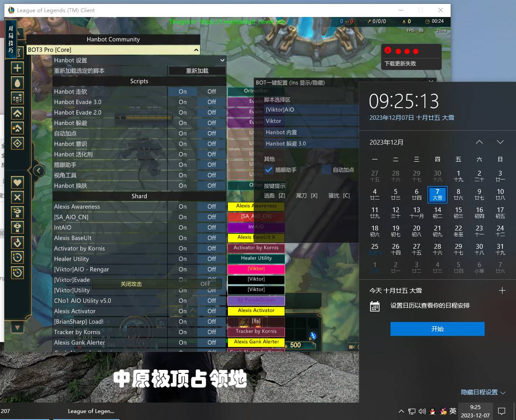Turn Off Hanbot Evade 3.0 script
The width and height of the screenshot is (516, 420).
coord(211,102)
